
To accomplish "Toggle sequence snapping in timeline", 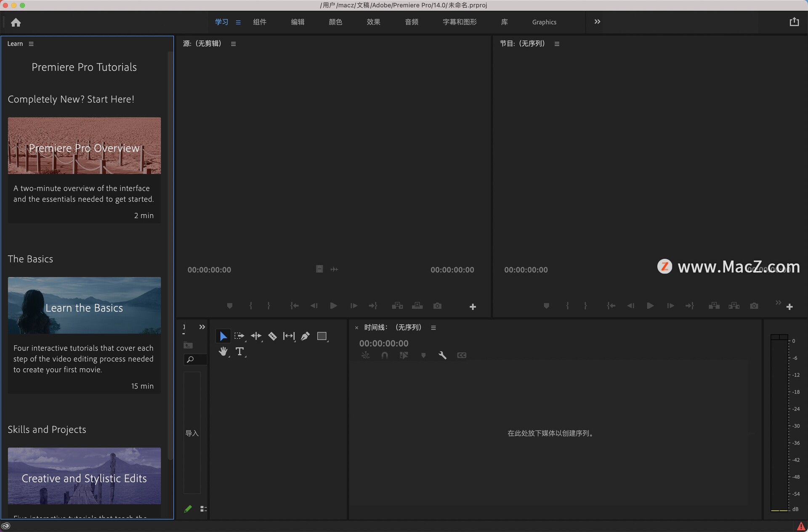I will pyautogui.click(x=384, y=355).
